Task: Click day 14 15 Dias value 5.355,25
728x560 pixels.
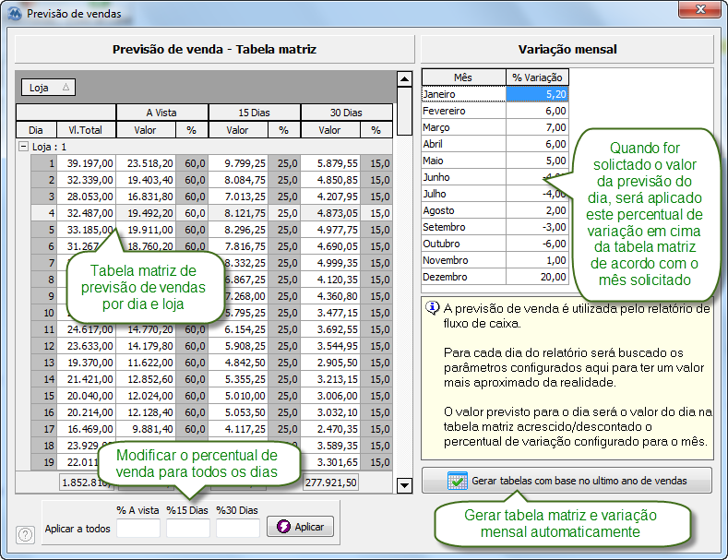Action: [x=238, y=379]
